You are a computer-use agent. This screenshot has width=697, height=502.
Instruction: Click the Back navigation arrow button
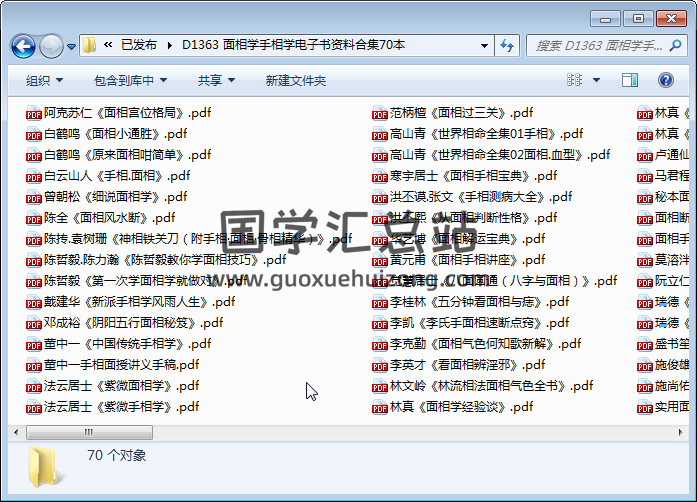pyautogui.click(x=23, y=46)
